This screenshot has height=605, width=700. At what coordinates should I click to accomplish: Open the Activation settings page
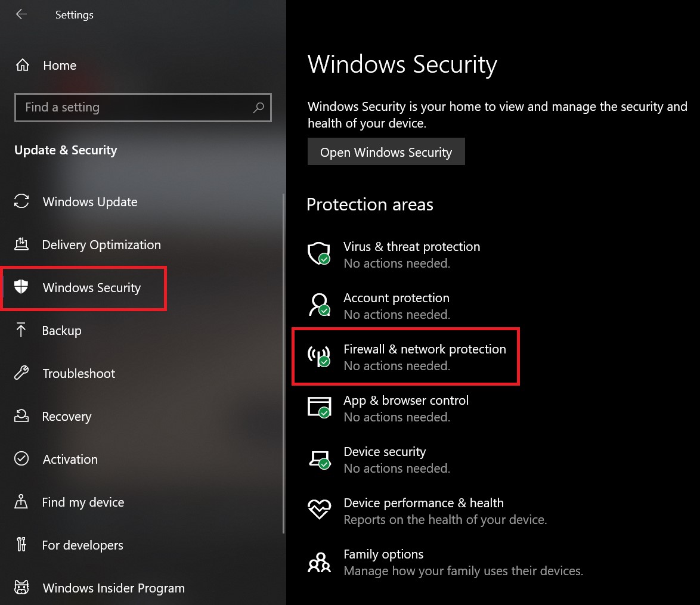pos(70,460)
